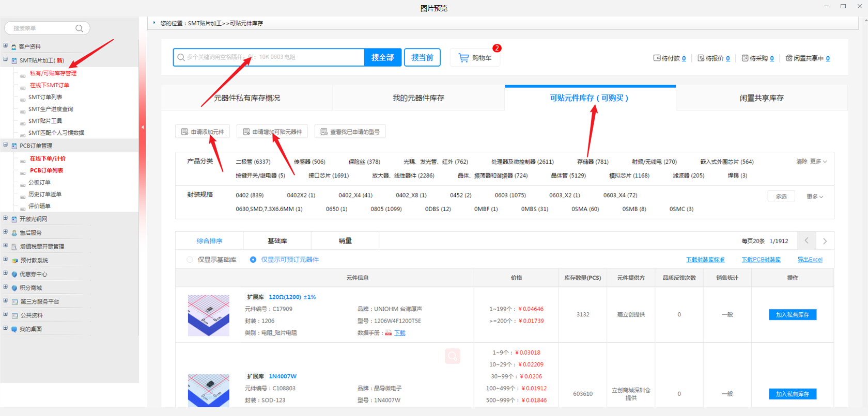Image resolution: width=868 pixels, height=416 pixels.
Task: Click the 搜全部 search button
Action: [382, 57]
